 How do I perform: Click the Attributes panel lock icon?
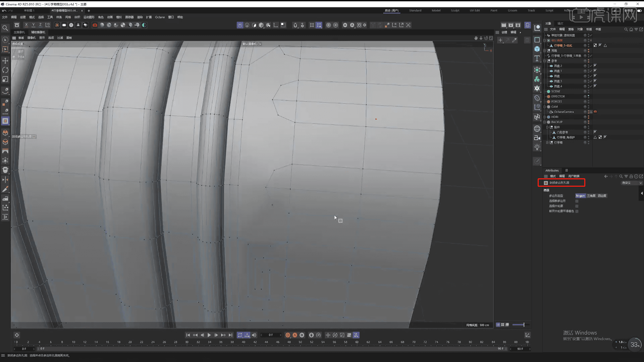[x=631, y=176]
